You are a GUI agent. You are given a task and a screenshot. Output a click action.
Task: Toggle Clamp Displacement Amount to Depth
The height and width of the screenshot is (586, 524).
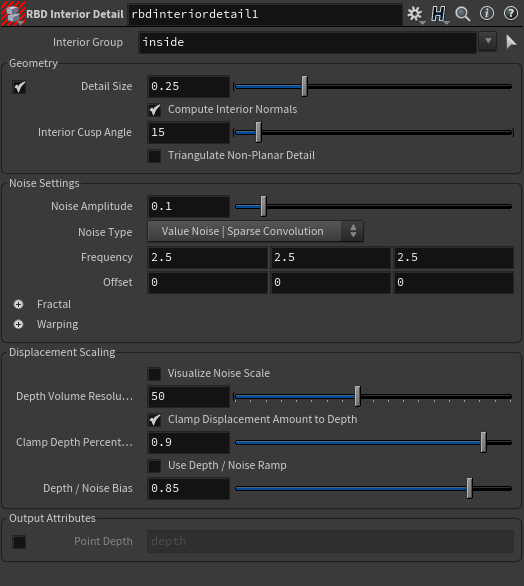(x=154, y=420)
